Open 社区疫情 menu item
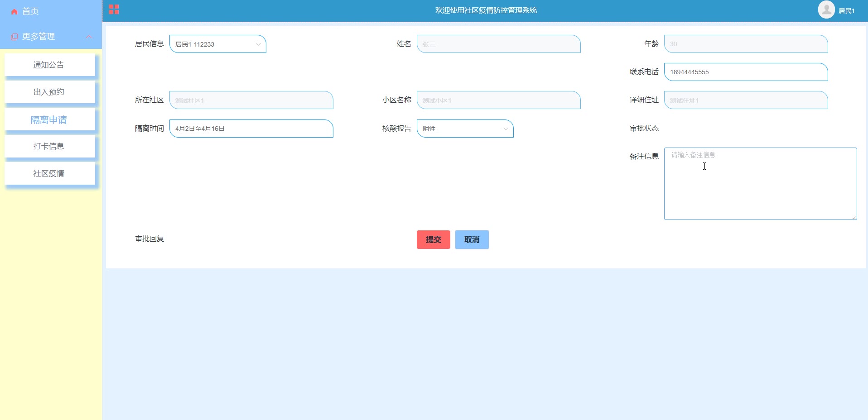 coord(49,174)
